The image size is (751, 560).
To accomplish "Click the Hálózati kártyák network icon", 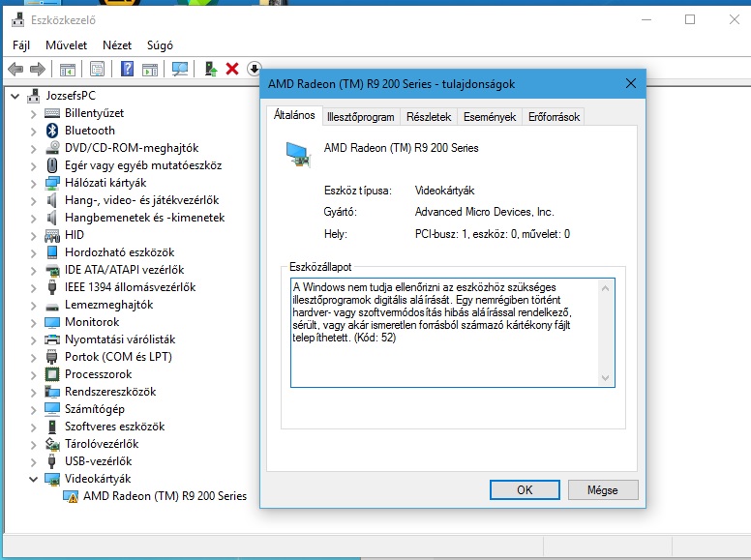I will (52, 183).
